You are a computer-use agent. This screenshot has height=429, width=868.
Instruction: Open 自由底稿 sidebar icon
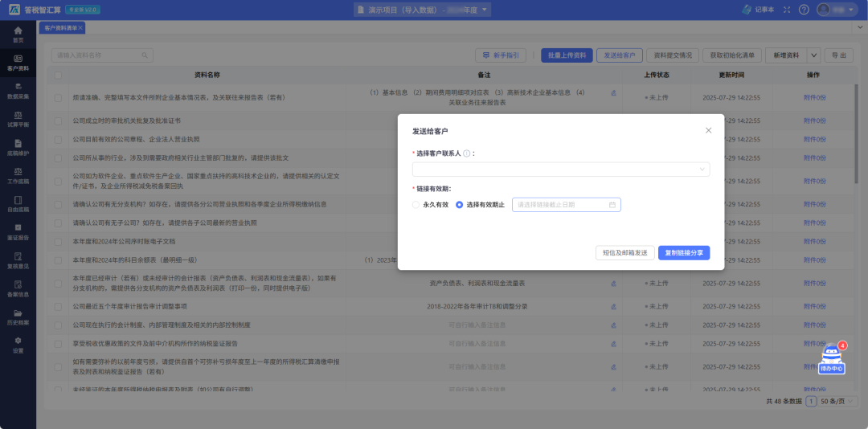point(18,200)
